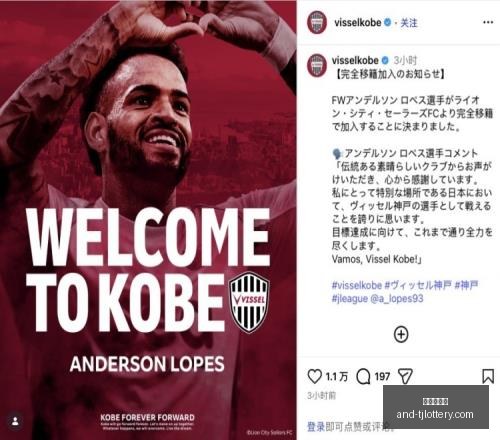The height and width of the screenshot is (440, 500).
Task: Visit the @a_lopes93 mentioned profile
Action: click(397, 298)
